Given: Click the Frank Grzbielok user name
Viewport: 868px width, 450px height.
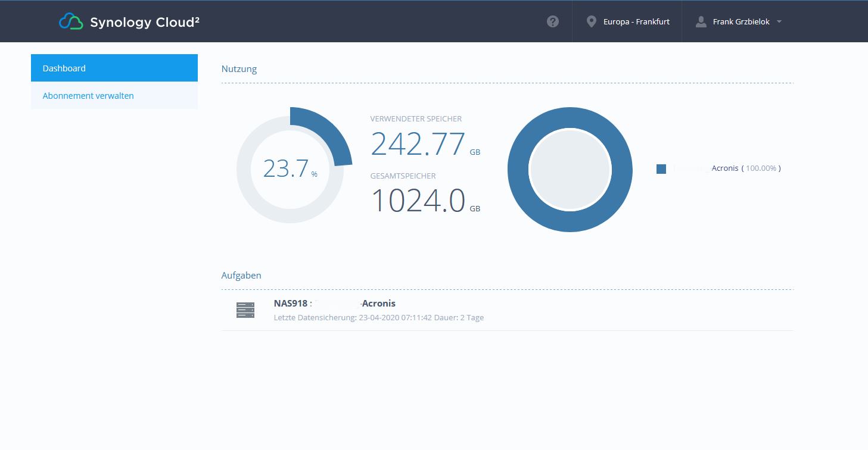Looking at the screenshot, I should coord(741,21).
